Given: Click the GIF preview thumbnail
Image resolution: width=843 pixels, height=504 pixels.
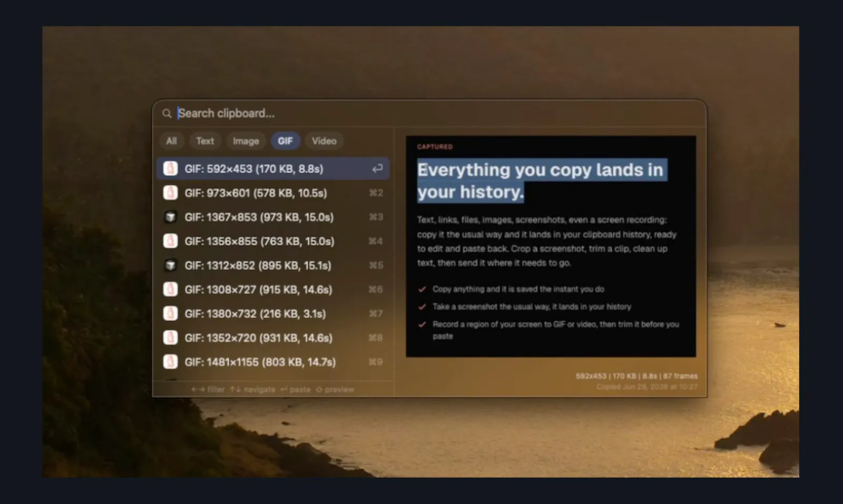Looking at the screenshot, I should click(551, 246).
